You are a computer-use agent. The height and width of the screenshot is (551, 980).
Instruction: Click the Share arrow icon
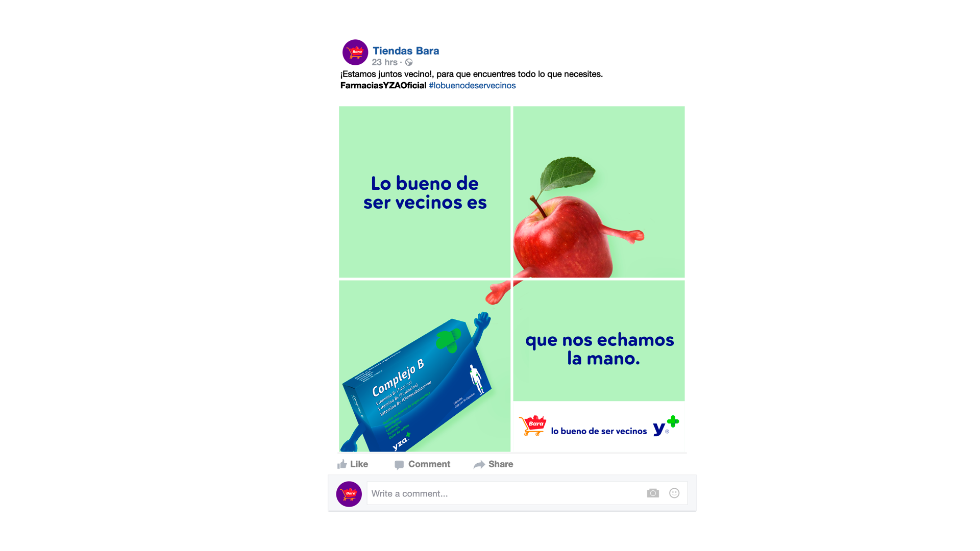(x=479, y=464)
